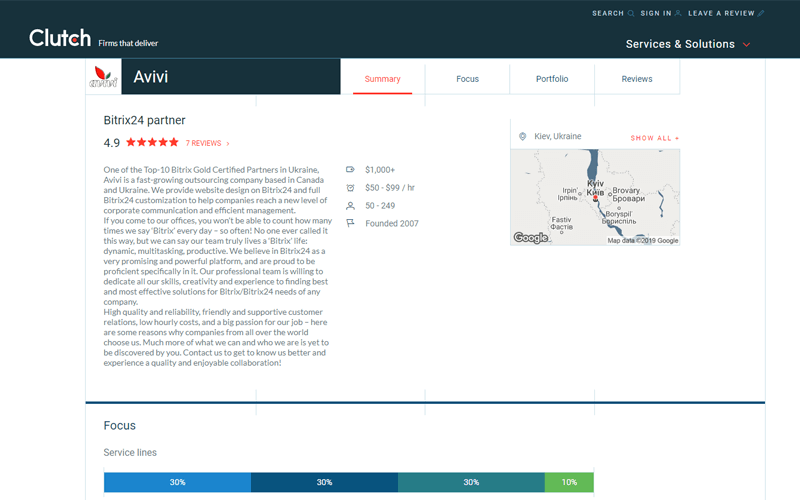The width and height of the screenshot is (800, 500).
Task: Click the 4.9 rating number
Action: click(111, 143)
